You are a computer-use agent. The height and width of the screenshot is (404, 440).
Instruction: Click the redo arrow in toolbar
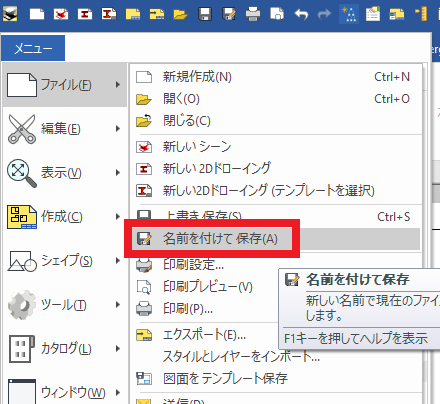pos(324,14)
